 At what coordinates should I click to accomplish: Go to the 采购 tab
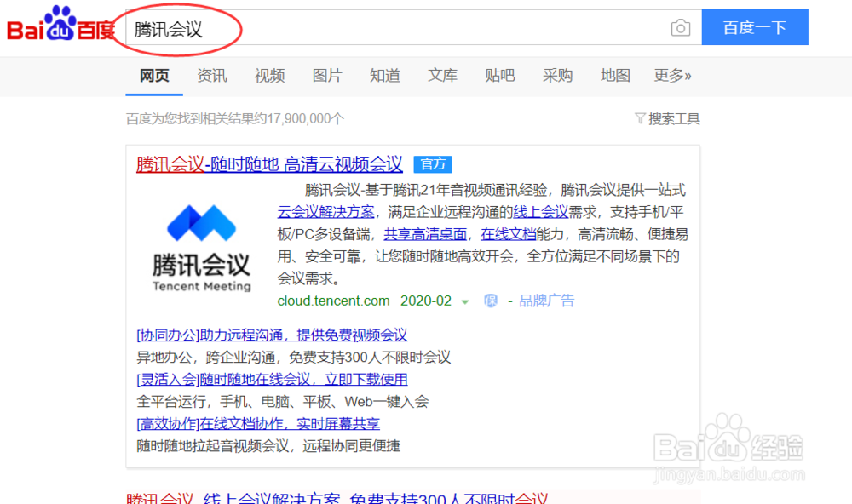pos(557,76)
